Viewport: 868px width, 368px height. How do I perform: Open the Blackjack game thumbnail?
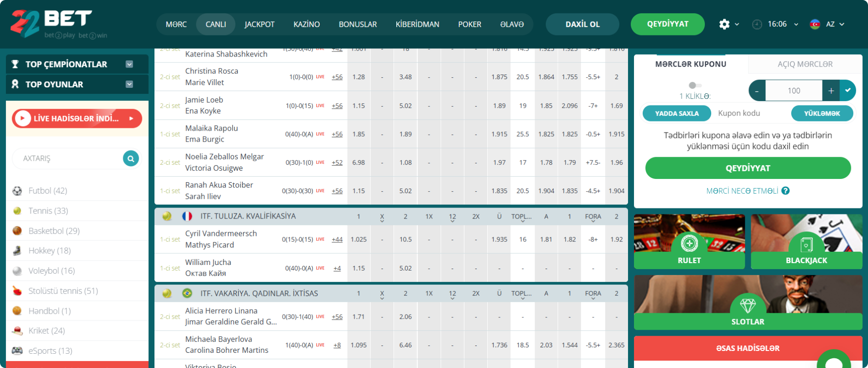pos(806,241)
